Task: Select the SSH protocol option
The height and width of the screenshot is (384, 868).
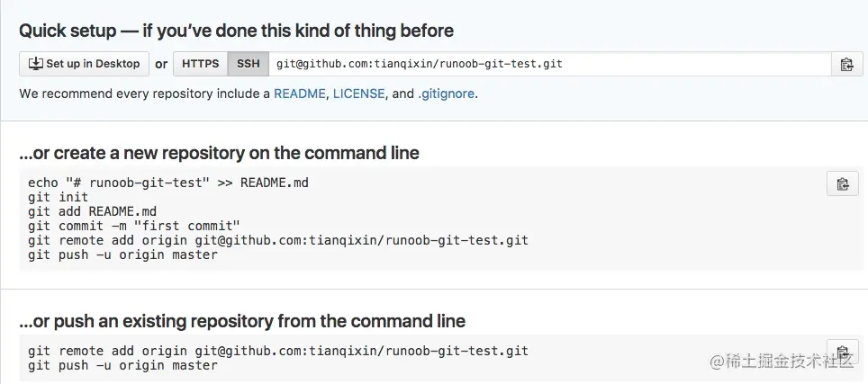Action: point(248,64)
